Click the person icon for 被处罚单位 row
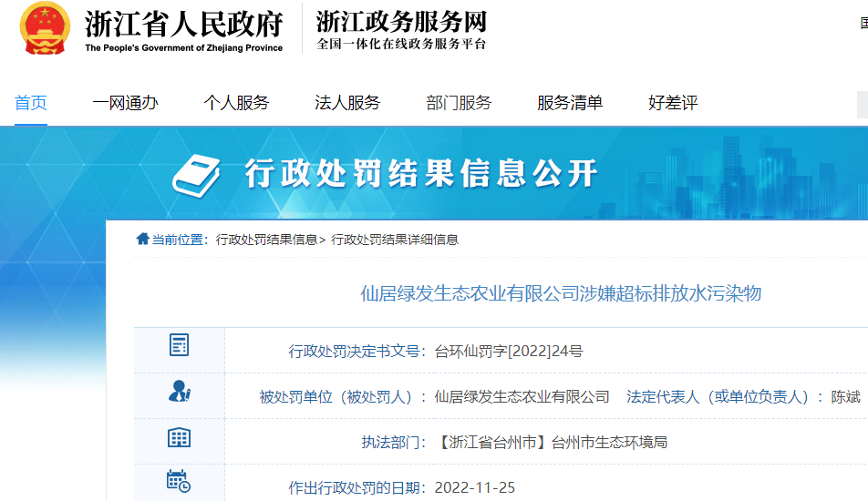Screen dimensions: 868x501 coord(179,391)
